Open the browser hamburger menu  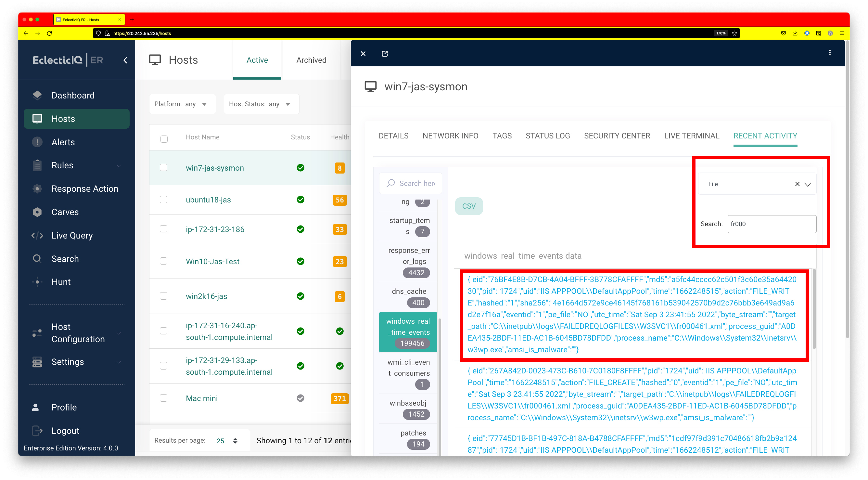(x=842, y=33)
